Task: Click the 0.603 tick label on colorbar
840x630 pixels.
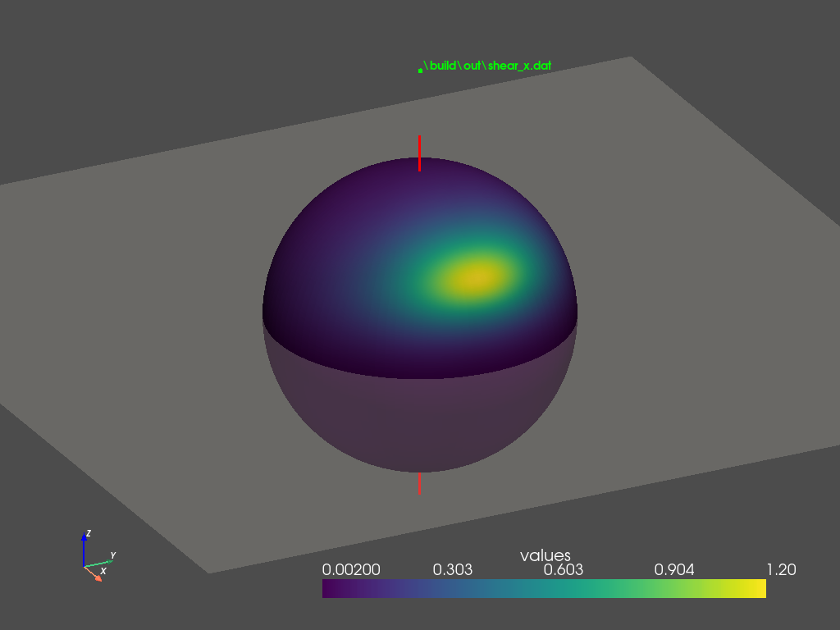Action: [563, 569]
